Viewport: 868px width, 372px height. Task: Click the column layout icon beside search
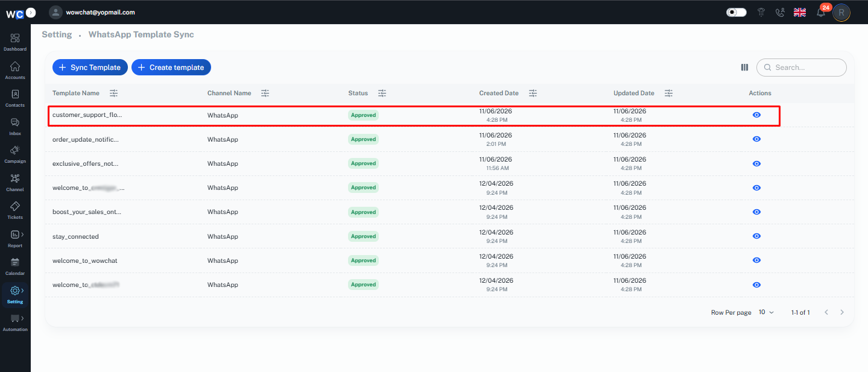click(744, 68)
